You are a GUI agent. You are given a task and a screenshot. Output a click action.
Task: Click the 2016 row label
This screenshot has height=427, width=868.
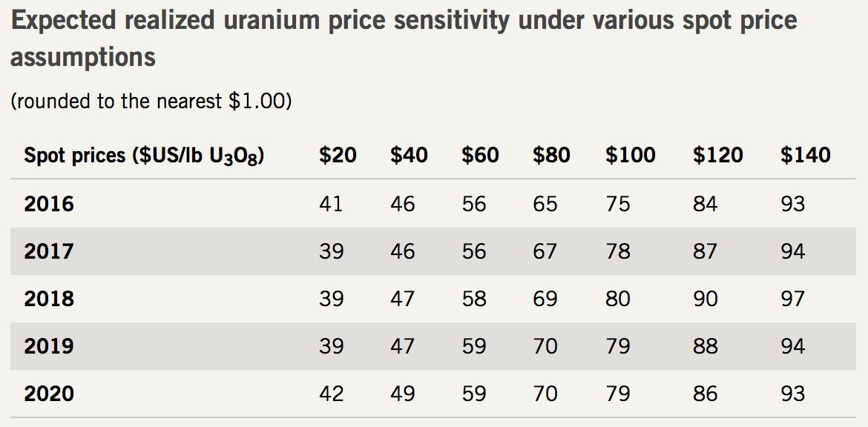tap(49, 204)
